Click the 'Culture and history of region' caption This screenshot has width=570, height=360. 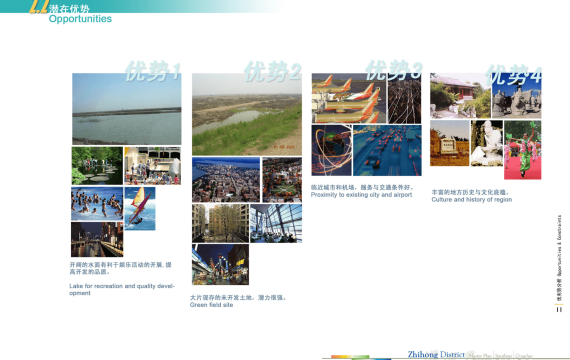click(471, 200)
